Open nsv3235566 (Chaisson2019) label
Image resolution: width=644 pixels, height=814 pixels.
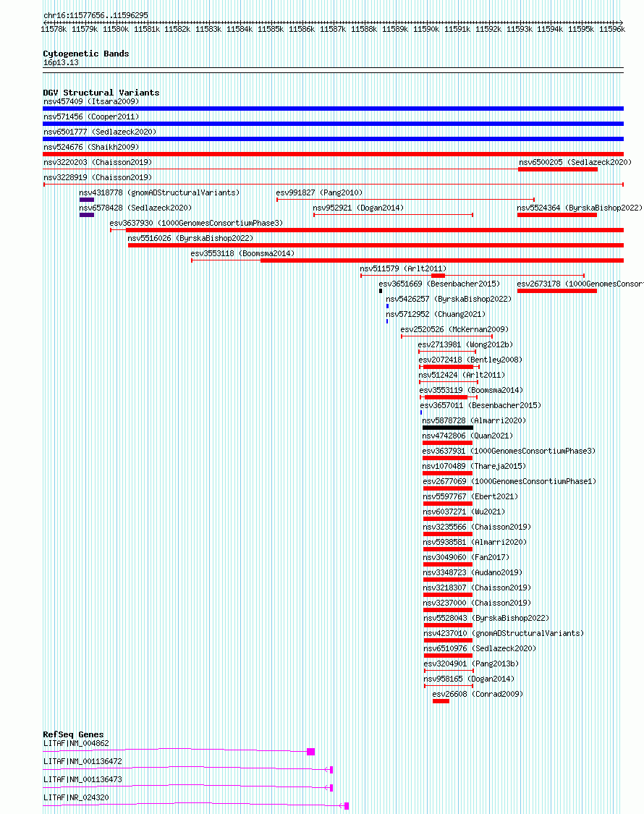click(x=477, y=527)
